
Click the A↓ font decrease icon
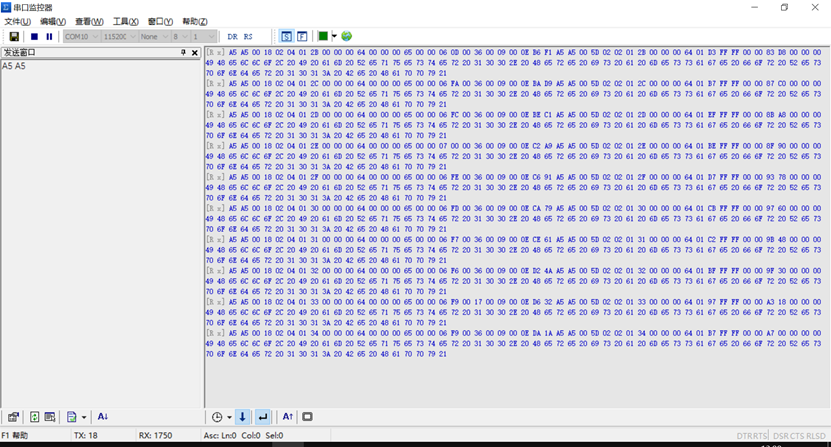[x=103, y=417]
